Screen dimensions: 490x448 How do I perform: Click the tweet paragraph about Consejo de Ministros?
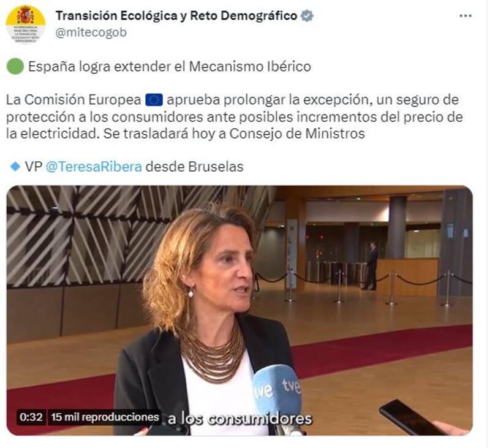coord(235,116)
